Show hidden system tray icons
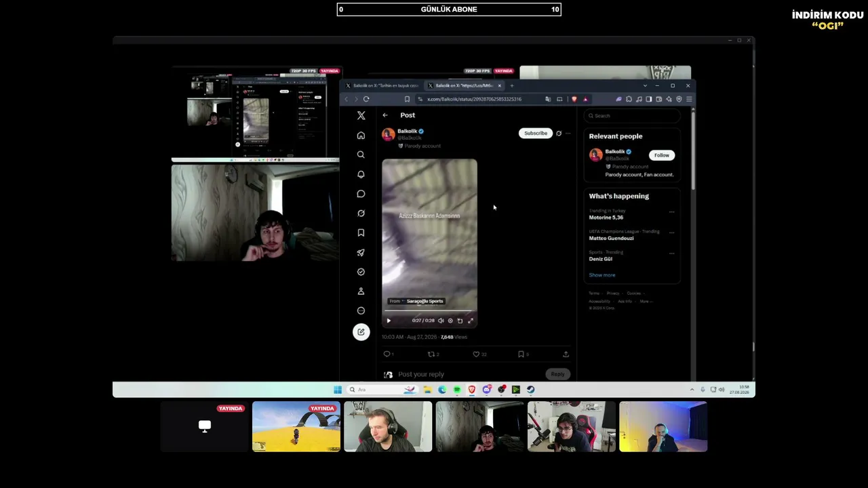 (692, 390)
